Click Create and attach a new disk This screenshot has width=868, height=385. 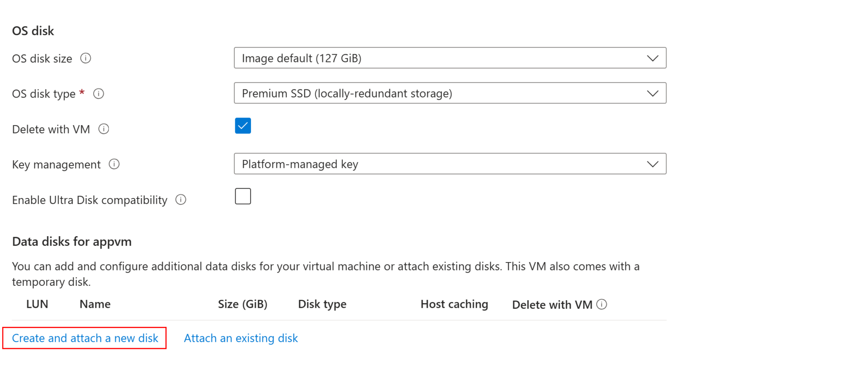[85, 338]
